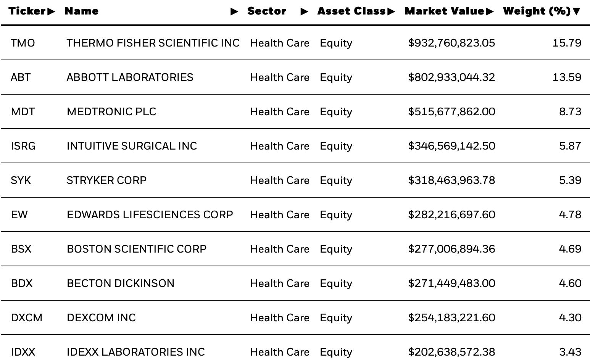Click STRYKER CORP in the table
The height and width of the screenshot is (364, 590).
[106, 180]
